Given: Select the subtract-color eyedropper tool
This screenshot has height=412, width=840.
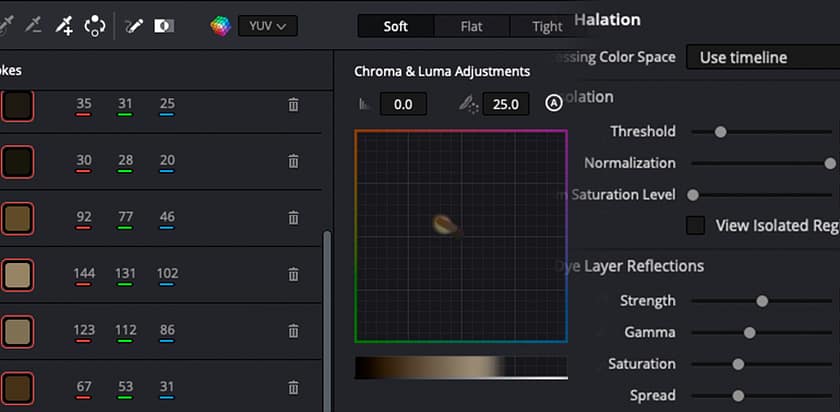Looking at the screenshot, I should pyautogui.click(x=33, y=26).
